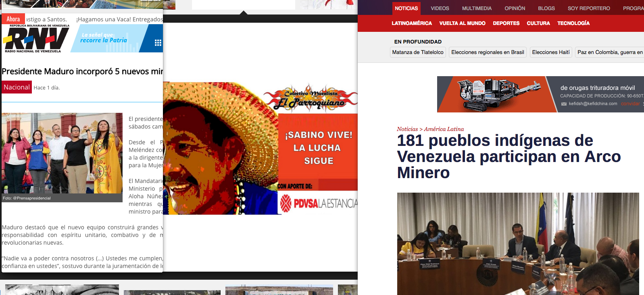The height and width of the screenshot is (295, 644).
Task: Click the kefidsh@kefidchina.com email address
Action: click(x=593, y=104)
